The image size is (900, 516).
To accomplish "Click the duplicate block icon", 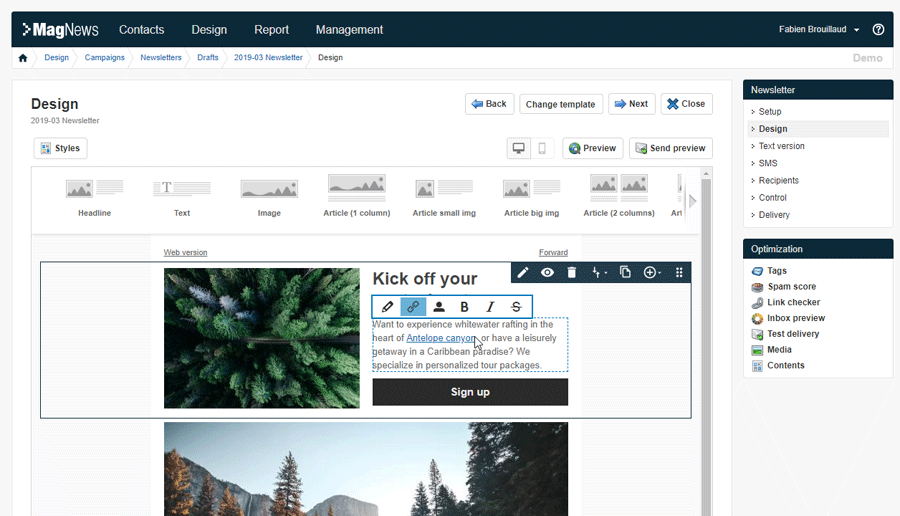I will 625,272.
